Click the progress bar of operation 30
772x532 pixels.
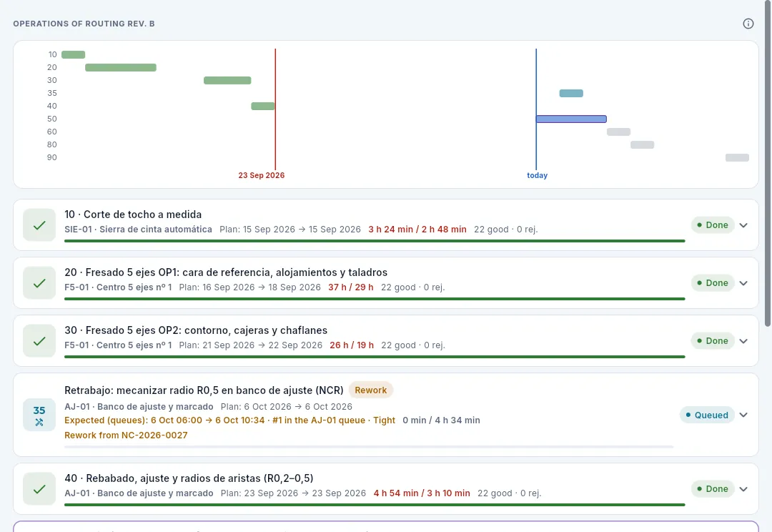[375, 357]
